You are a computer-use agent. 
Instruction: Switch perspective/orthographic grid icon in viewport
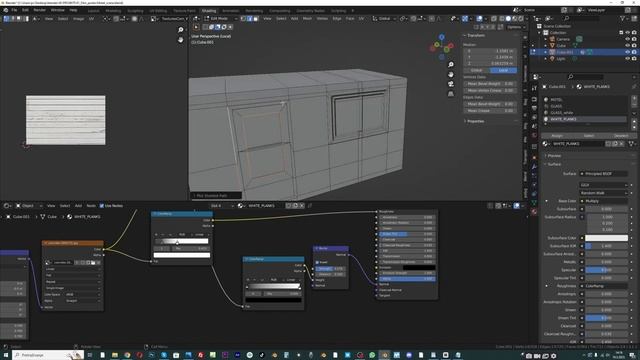(x=451, y=94)
